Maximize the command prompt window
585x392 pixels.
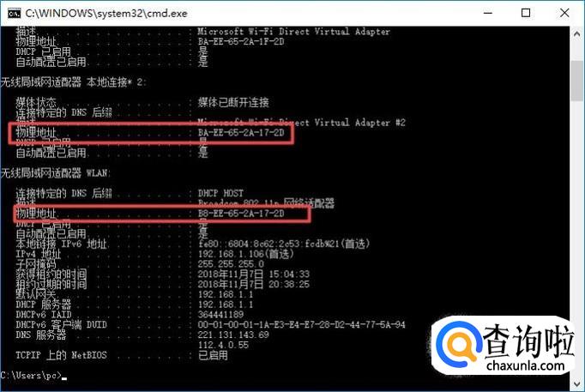click(526, 13)
